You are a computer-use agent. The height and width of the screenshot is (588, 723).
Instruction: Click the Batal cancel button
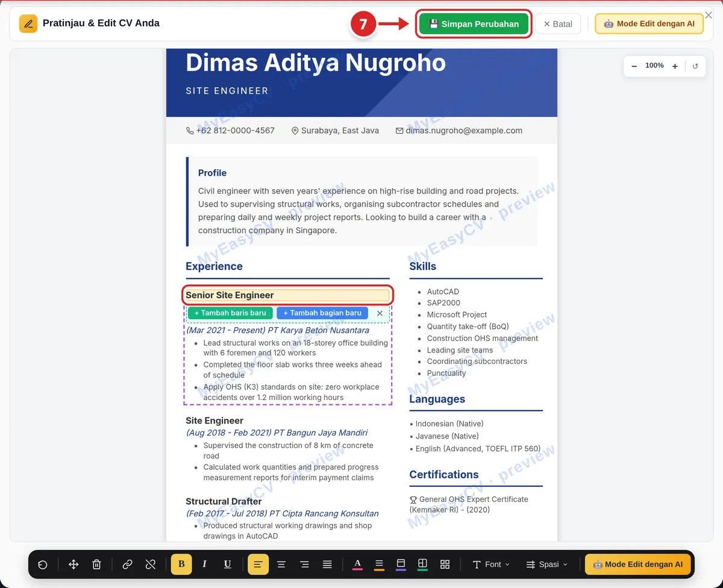click(558, 24)
